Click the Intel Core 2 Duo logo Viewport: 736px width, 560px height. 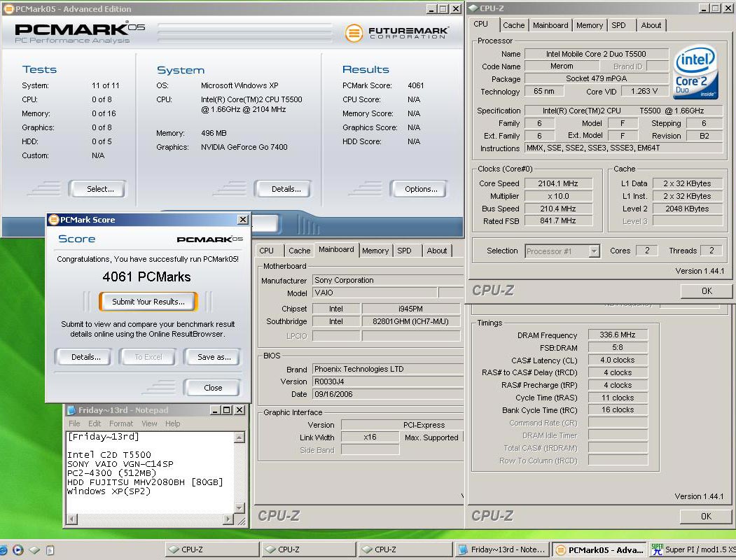click(695, 71)
